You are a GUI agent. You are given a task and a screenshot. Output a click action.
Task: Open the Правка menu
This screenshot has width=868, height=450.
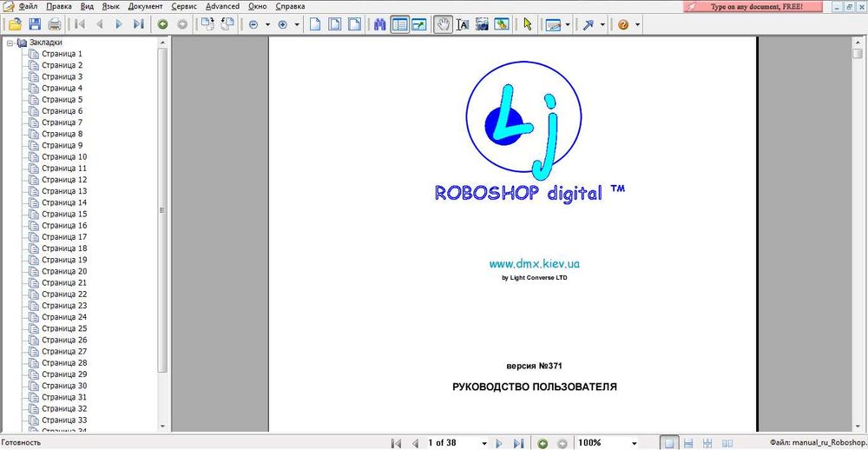click(59, 7)
